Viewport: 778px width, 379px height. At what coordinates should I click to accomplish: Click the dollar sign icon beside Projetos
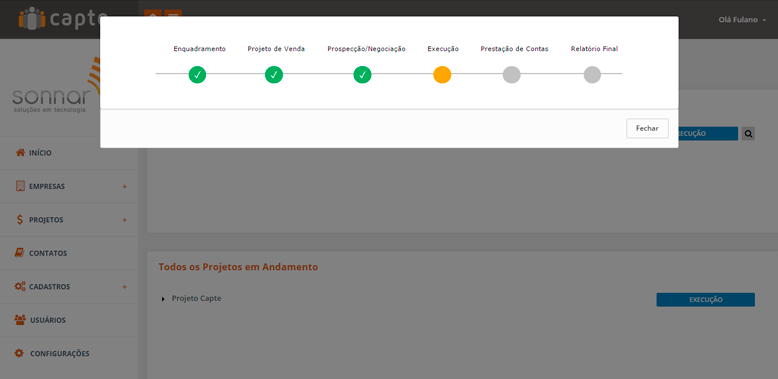20,219
